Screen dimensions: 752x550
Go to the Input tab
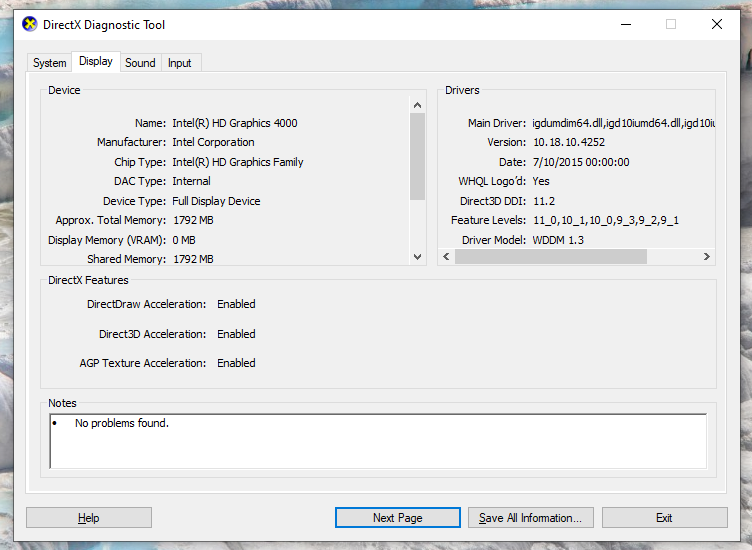(x=180, y=63)
